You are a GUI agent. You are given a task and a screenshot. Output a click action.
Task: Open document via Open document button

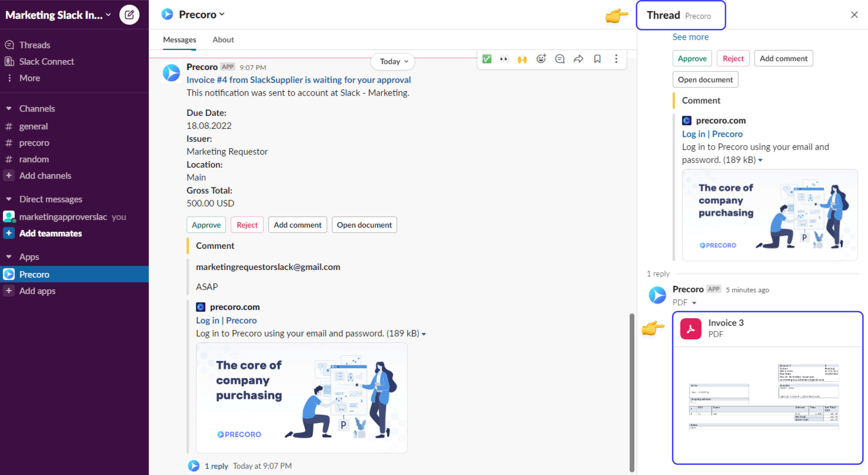pos(705,79)
